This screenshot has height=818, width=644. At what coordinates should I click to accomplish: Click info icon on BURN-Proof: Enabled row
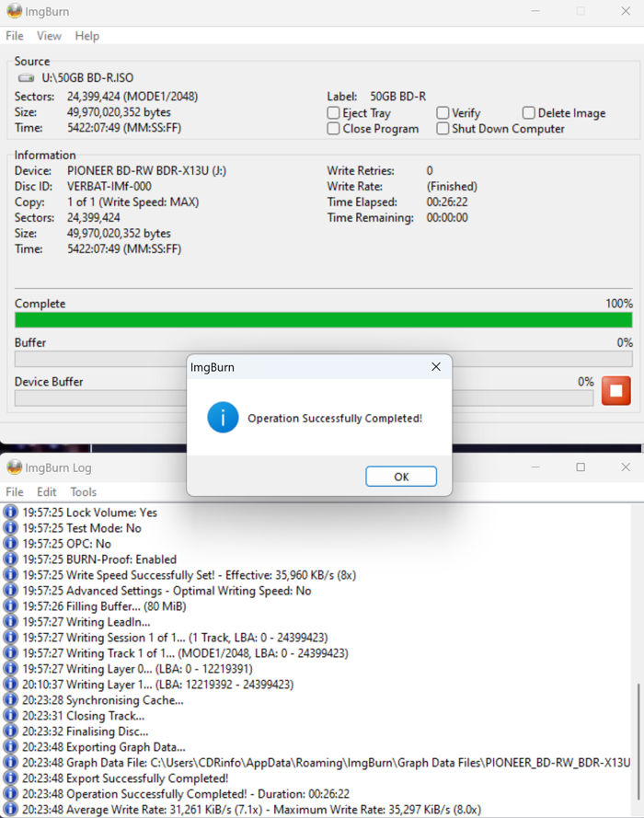(10, 559)
